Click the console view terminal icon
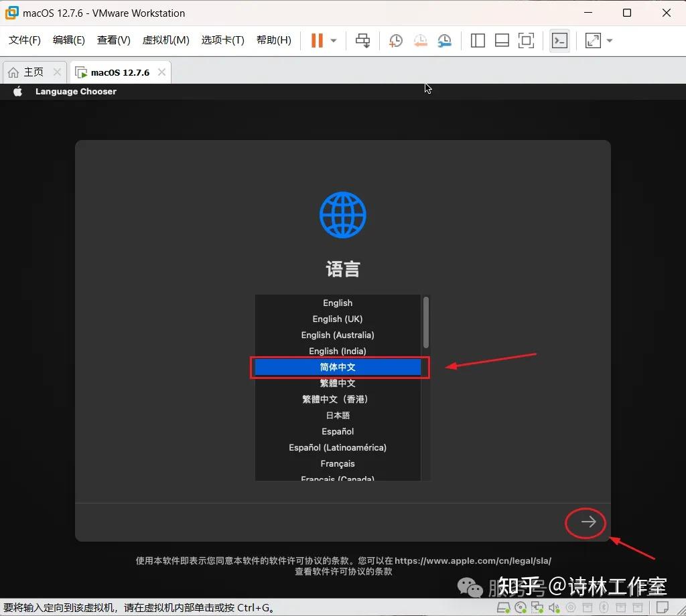 point(559,41)
